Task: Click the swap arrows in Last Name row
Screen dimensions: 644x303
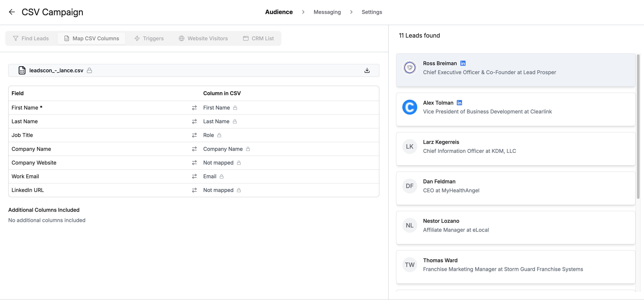Action: 194,122
